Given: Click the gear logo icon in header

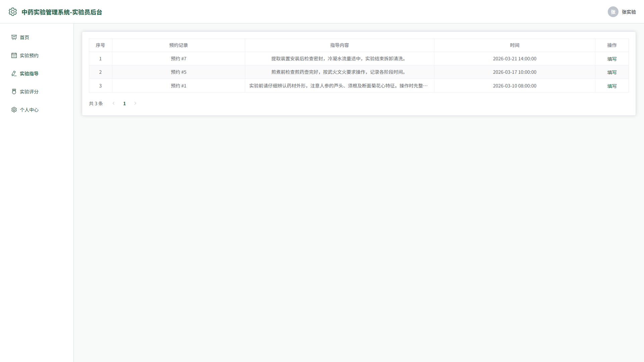Looking at the screenshot, I should tap(13, 12).
